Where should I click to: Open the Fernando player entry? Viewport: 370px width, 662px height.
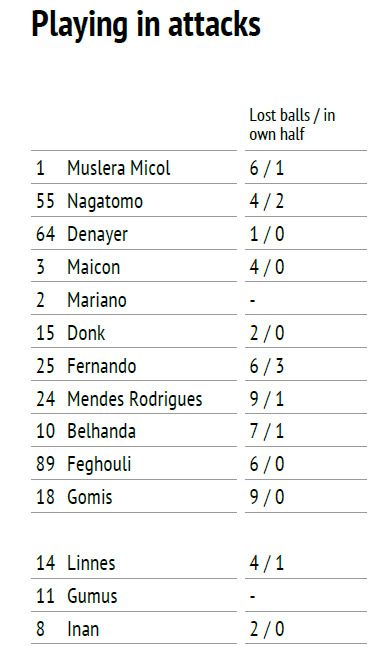point(101,366)
